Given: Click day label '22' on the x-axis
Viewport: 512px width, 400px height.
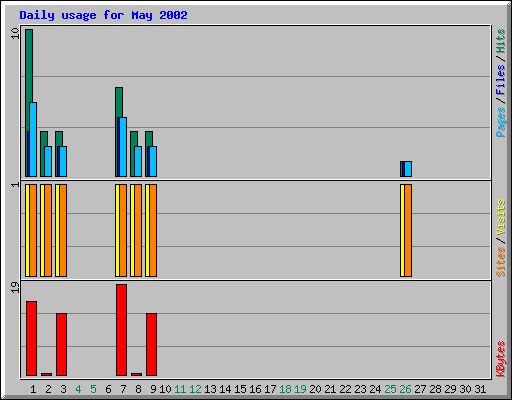Looking at the screenshot, I should 345,389.
